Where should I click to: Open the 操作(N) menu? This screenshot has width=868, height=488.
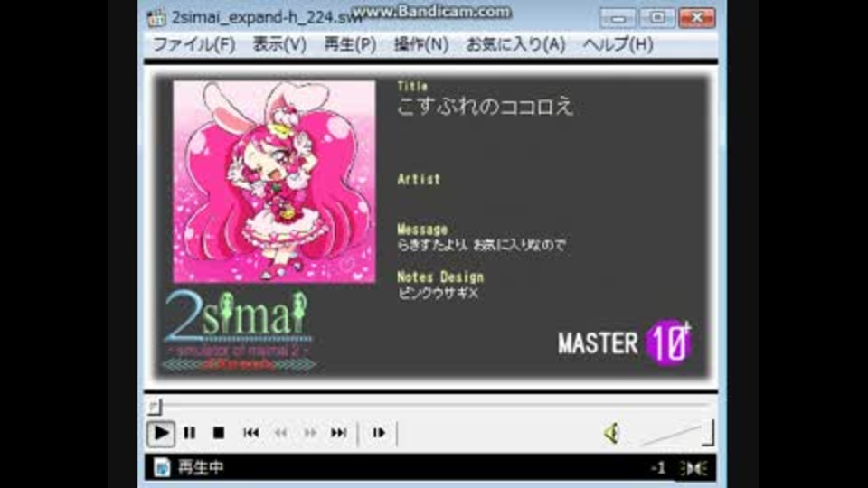click(421, 44)
